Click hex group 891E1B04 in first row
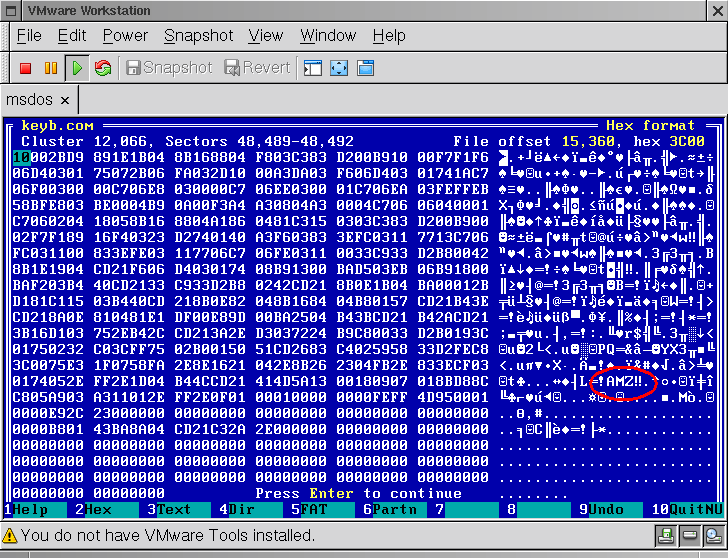The width and height of the screenshot is (728, 558). (x=129, y=157)
